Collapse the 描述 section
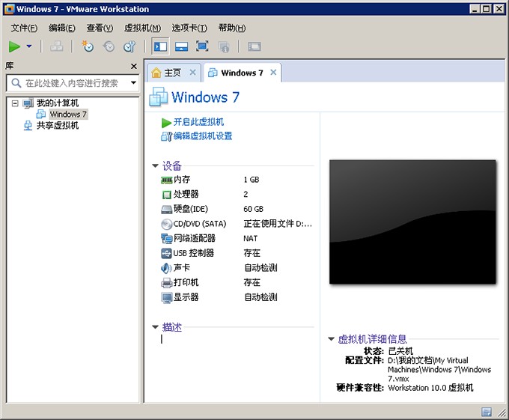509x420 pixels. tap(155, 327)
